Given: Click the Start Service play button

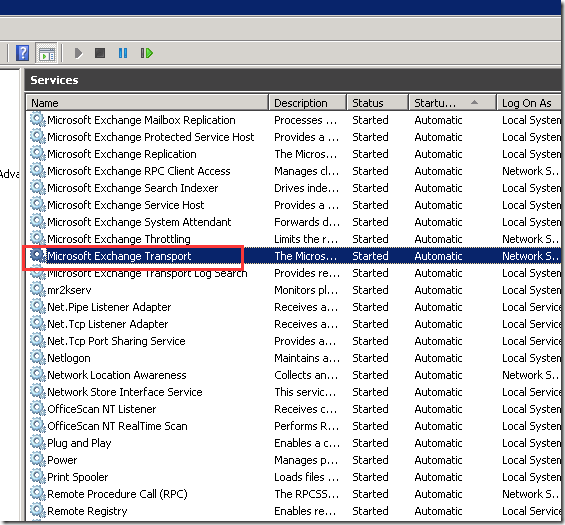Looking at the screenshot, I should (79, 53).
